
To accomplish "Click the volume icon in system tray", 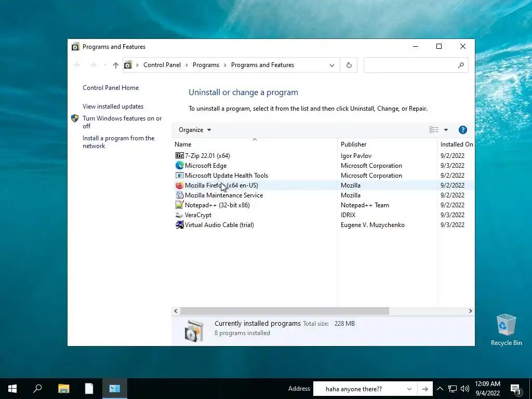I will (x=465, y=389).
